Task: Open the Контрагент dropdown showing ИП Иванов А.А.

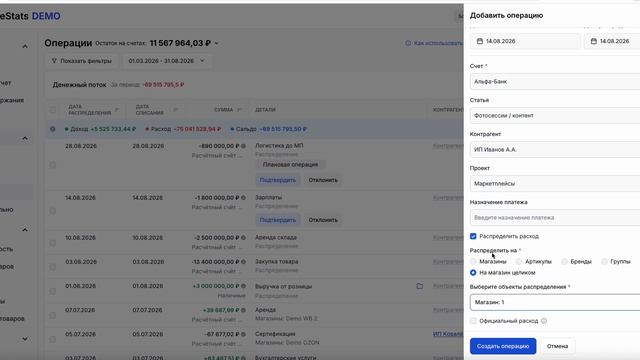Action: [x=555, y=149]
